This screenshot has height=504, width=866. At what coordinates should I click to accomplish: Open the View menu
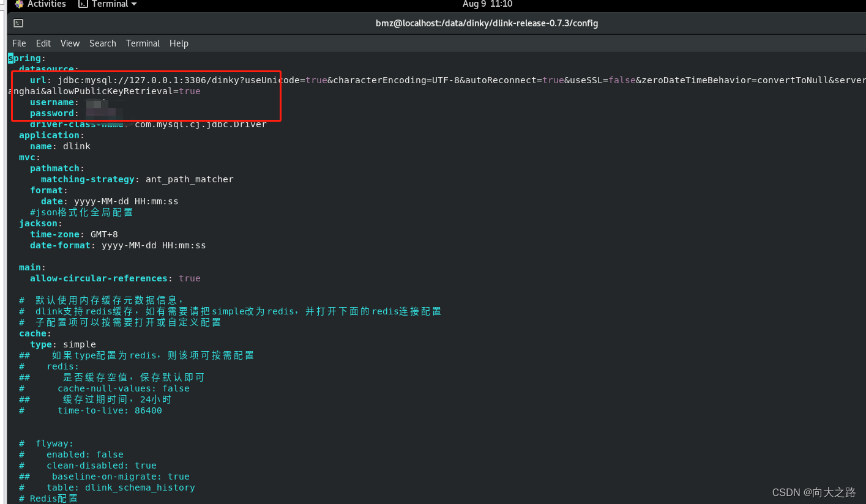pyautogui.click(x=69, y=43)
